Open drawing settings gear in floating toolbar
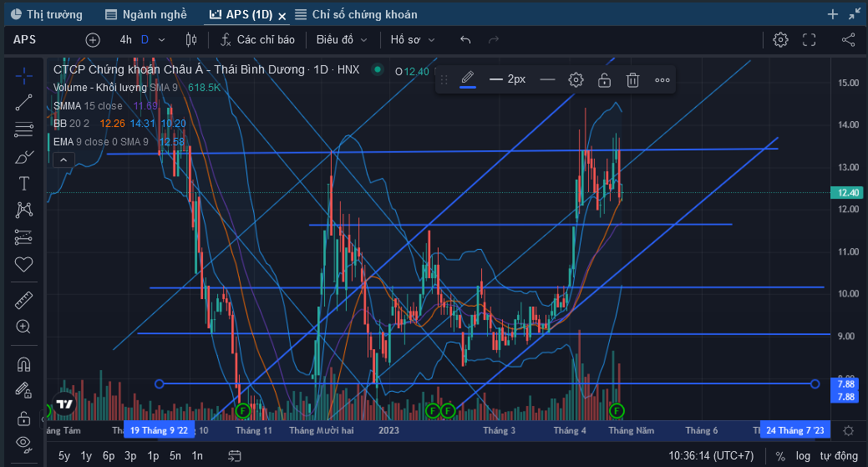Image resolution: width=868 pixels, height=467 pixels. tap(576, 79)
